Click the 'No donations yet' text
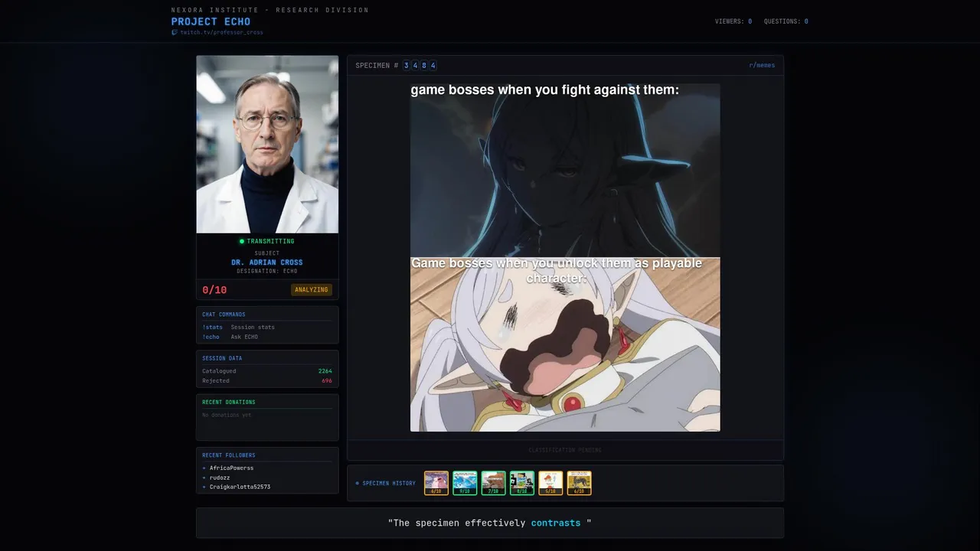980x551 pixels. (x=227, y=415)
